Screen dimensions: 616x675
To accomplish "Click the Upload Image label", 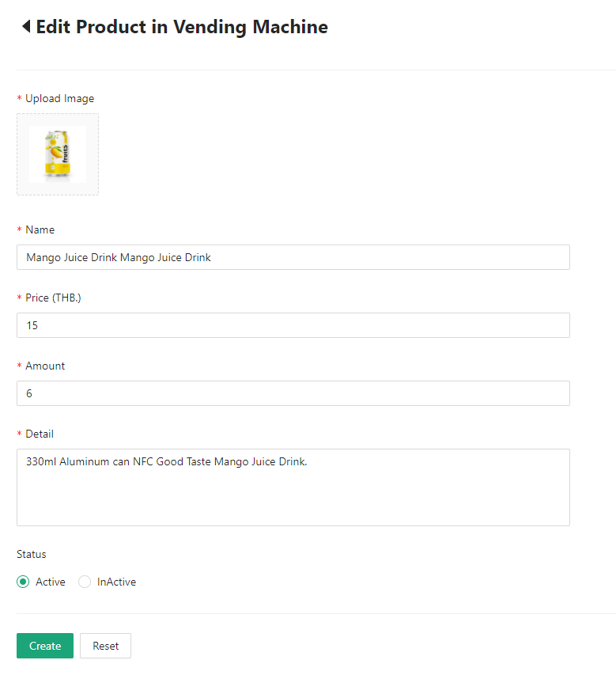I will tap(59, 98).
